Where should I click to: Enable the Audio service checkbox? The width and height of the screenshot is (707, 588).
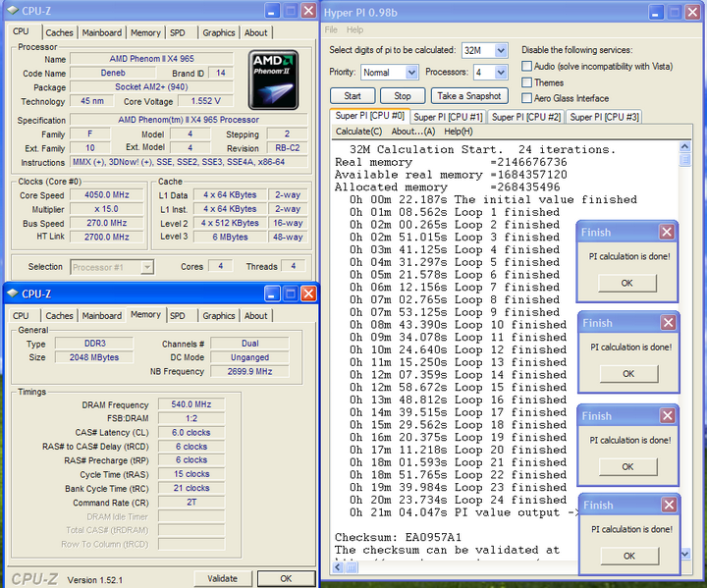point(528,67)
